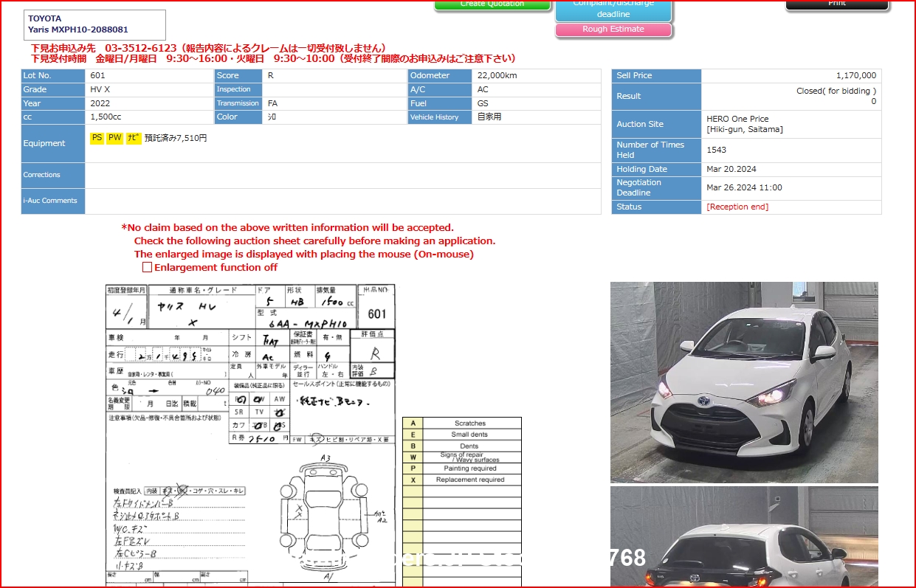The width and height of the screenshot is (916, 588).
Task: Select the Yaris MXPH10-2088081 title text
Action: point(78,30)
